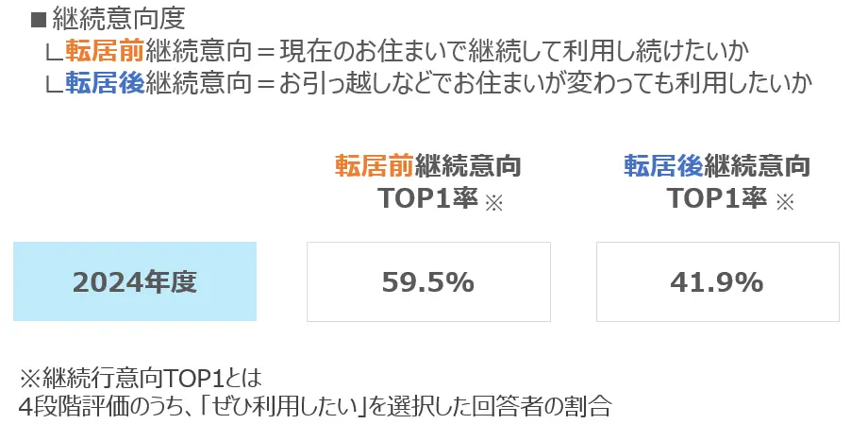The height and width of the screenshot is (424, 868).
Task: Click TOP1率 under the 転居前 header
Action: [428, 198]
